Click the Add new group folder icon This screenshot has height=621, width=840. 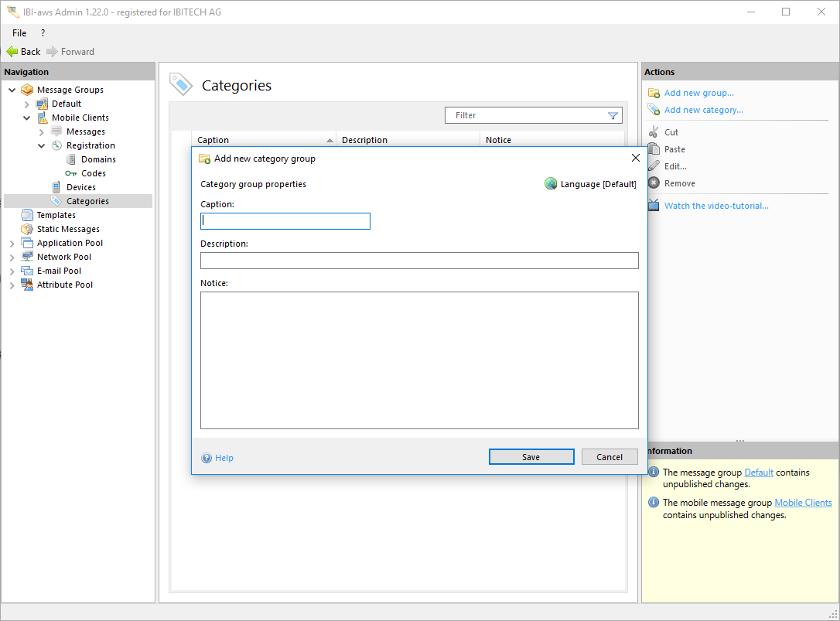(654, 94)
